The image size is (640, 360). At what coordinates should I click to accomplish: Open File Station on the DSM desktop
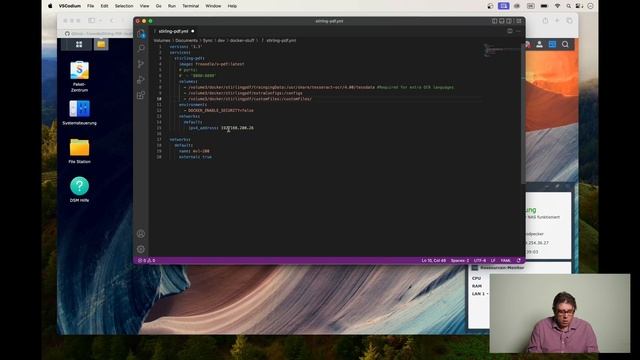click(79, 151)
